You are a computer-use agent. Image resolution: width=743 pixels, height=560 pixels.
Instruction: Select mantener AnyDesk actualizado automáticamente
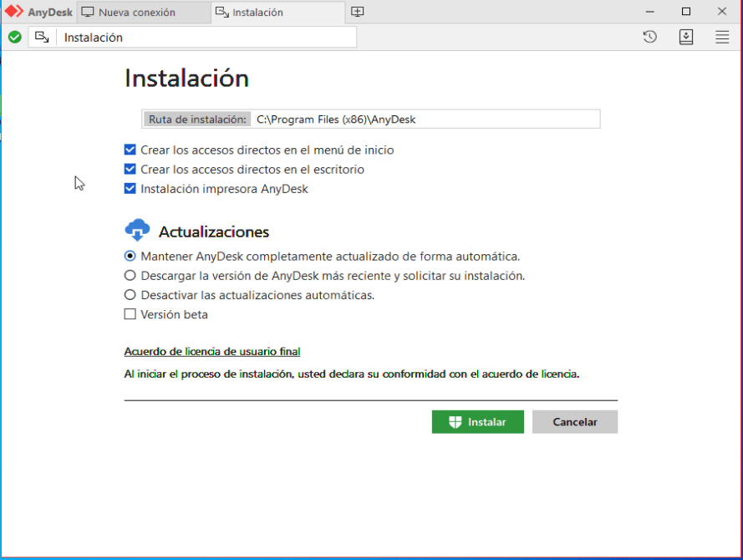[130, 255]
